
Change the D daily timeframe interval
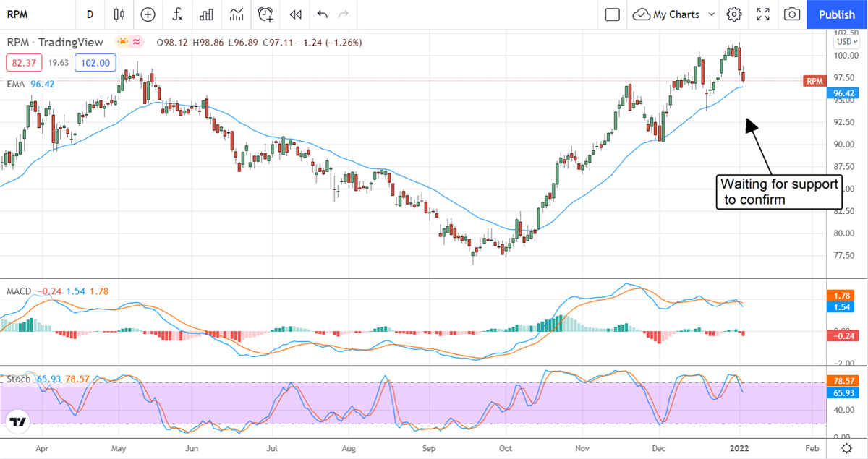coord(90,14)
